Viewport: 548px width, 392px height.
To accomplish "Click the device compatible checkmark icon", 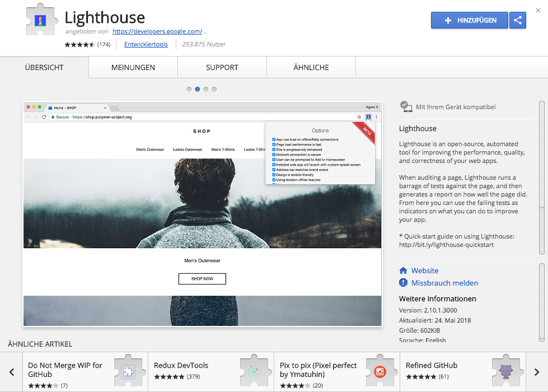I will point(406,106).
